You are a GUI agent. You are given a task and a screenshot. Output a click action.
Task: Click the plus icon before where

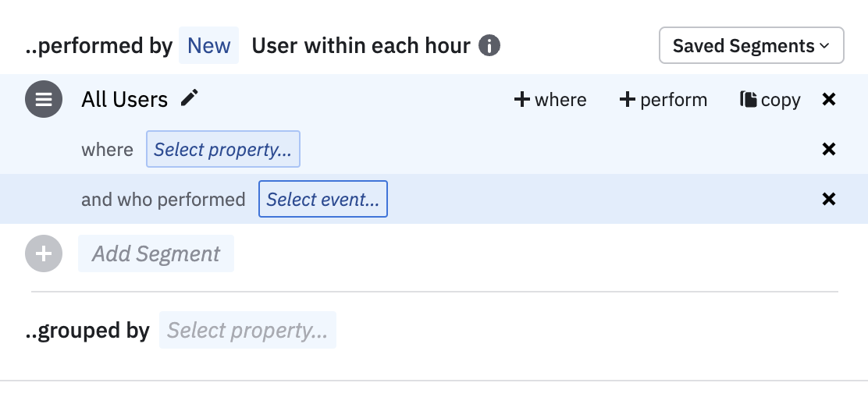click(x=522, y=100)
